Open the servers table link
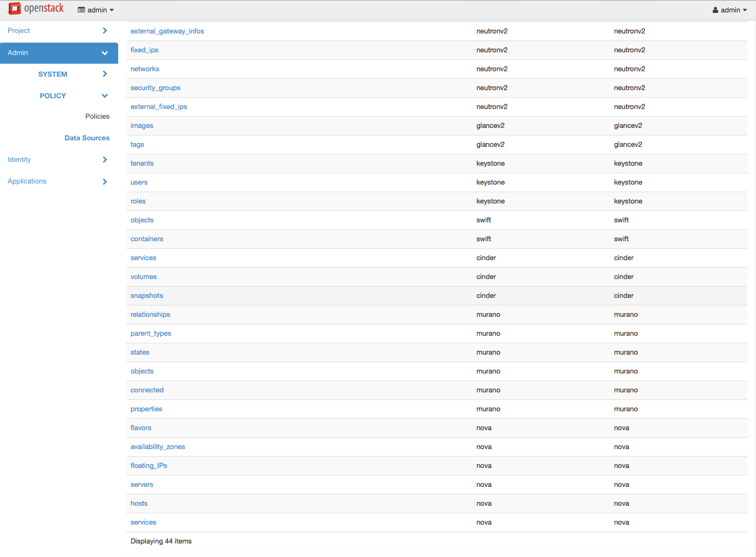756x557 pixels. [x=142, y=485]
